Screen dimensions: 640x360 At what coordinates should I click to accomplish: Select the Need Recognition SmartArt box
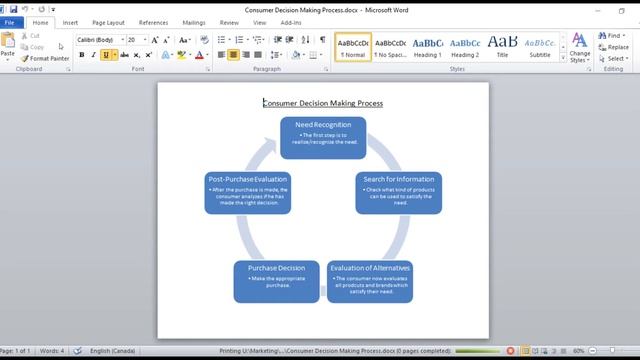tap(323, 138)
